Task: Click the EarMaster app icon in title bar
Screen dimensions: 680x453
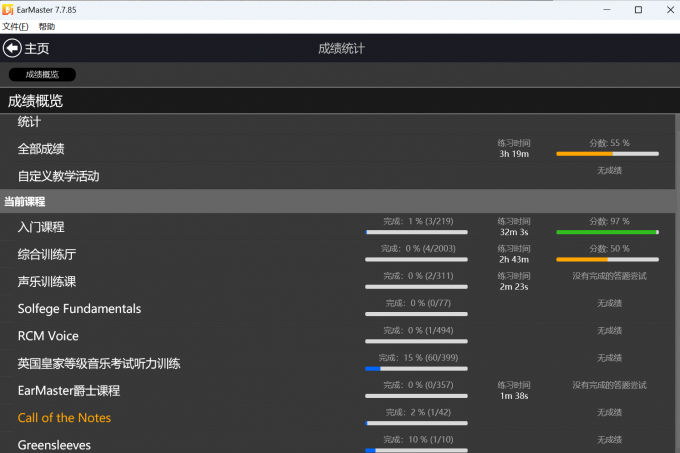Action: pyautogui.click(x=8, y=9)
